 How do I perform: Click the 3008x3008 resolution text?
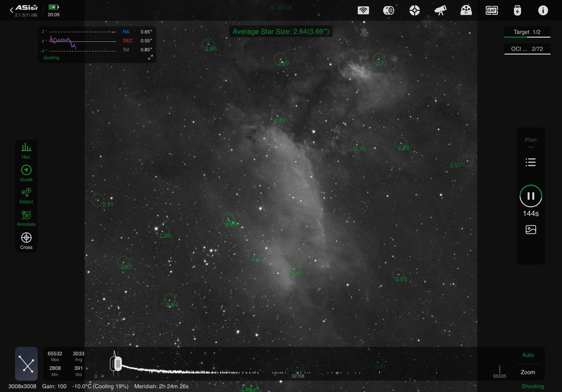[22, 386]
